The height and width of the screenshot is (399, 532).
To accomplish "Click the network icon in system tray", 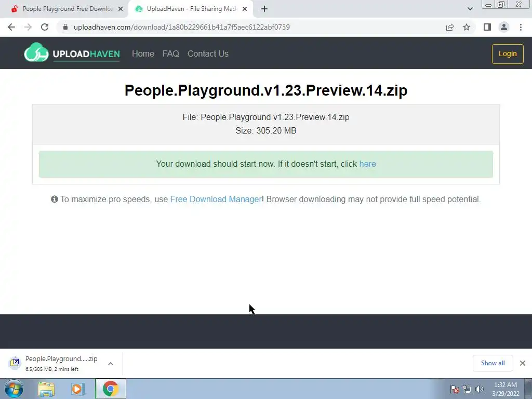I will (x=467, y=389).
